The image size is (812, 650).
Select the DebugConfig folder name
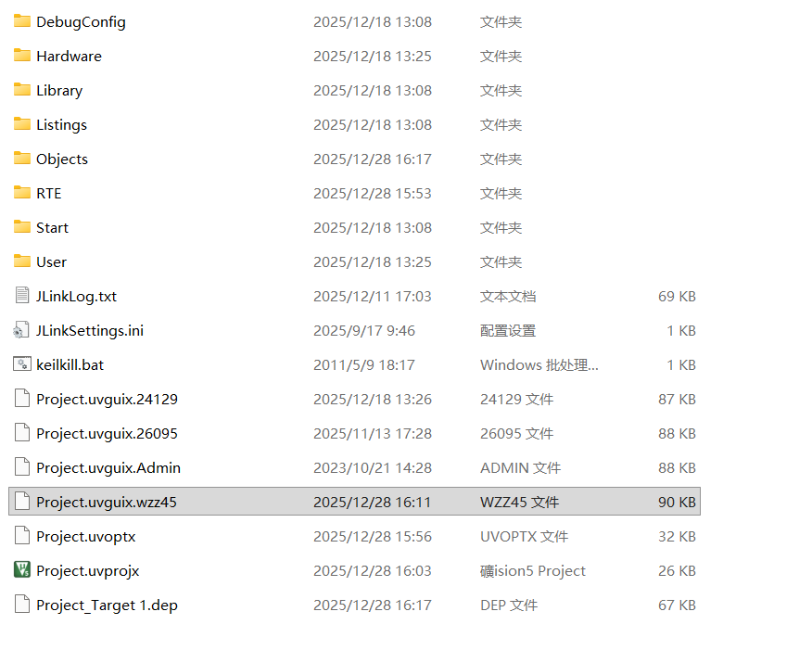[81, 22]
